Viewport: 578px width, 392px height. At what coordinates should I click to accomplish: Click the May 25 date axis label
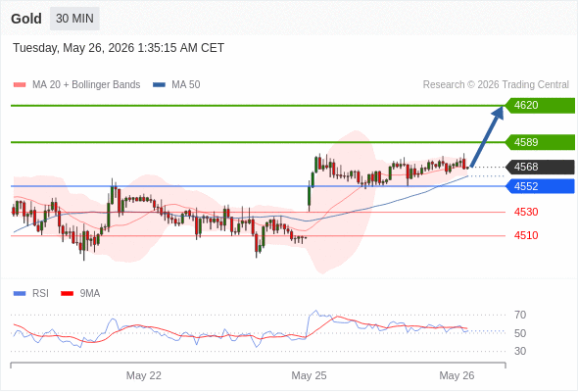[309, 375]
